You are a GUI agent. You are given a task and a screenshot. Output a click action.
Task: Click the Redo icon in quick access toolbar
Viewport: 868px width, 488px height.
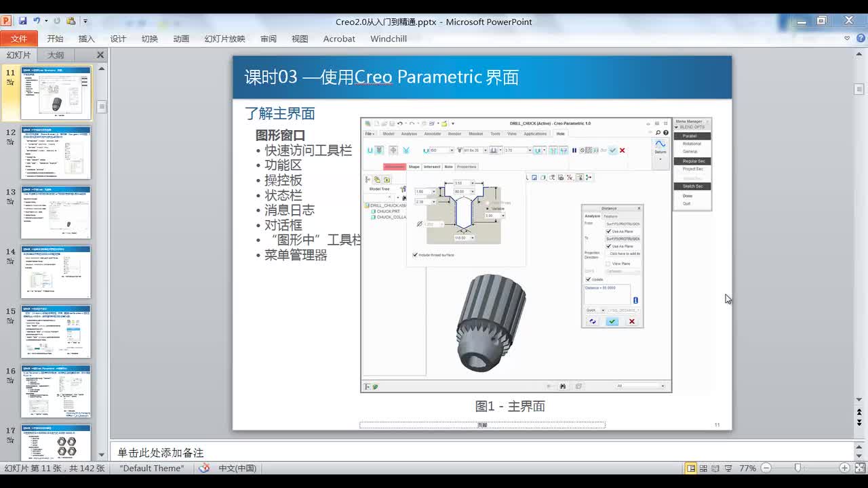[x=56, y=21]
